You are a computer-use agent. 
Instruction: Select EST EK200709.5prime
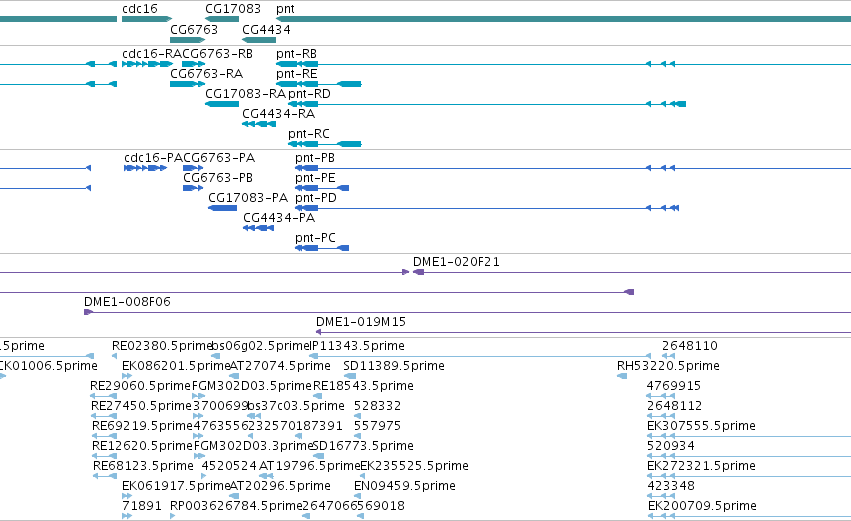(702, 507)
